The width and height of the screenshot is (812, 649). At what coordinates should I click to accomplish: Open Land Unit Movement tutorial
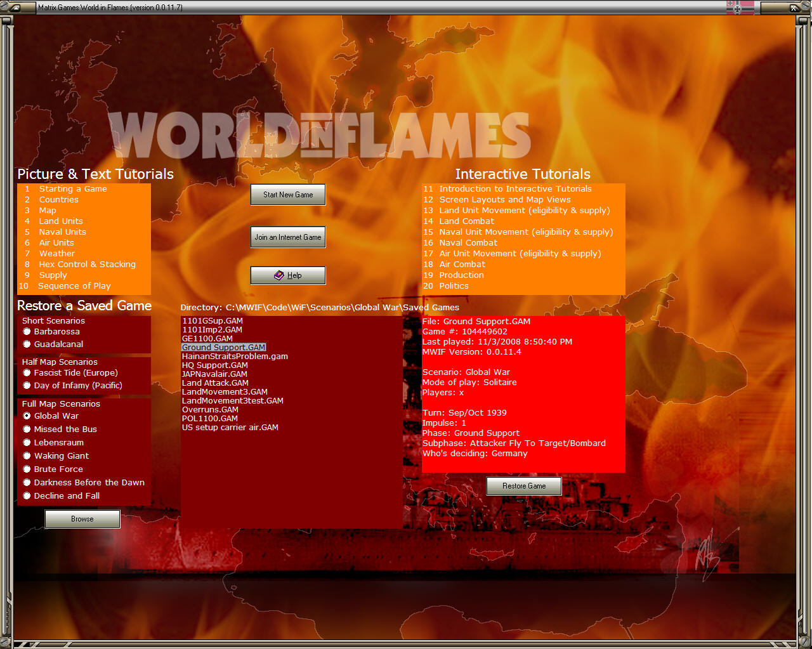click(x=523, y=211)
